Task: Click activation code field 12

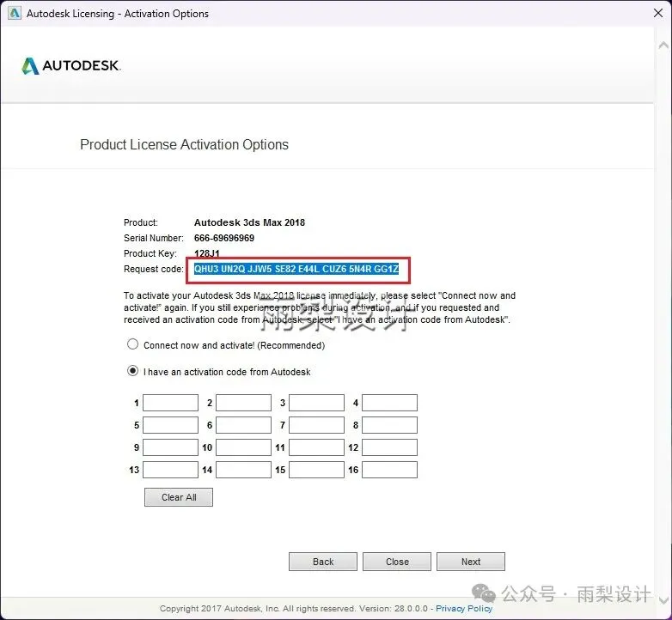Action: tap(389, 447)
